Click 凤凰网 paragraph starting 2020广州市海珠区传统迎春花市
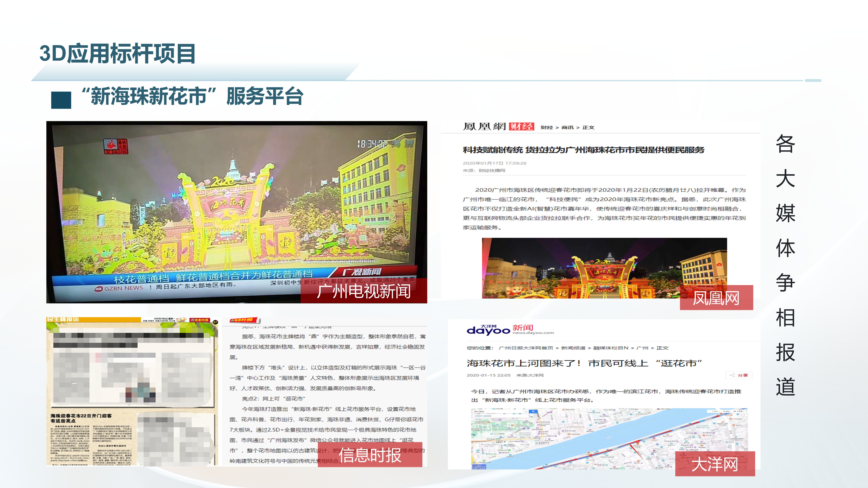This screenshot has width=868, height=488. 604,208
